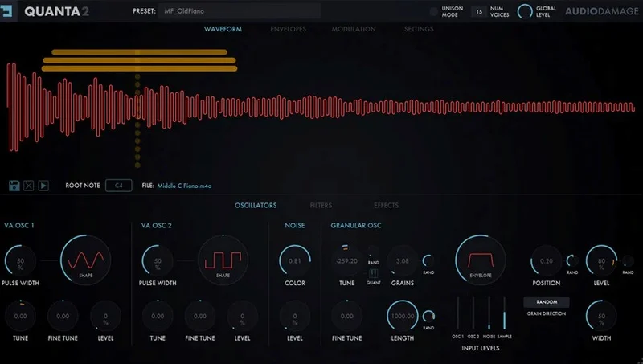Click the VA OSC 2 Fine Tune knob
This screenshot has height=364, width=643.
(200, 316)
